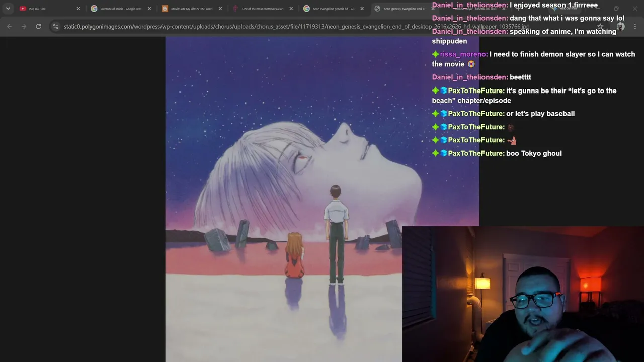Bookmark this page with the star
This screenshot has height=362, width=644.
[600, 26]
